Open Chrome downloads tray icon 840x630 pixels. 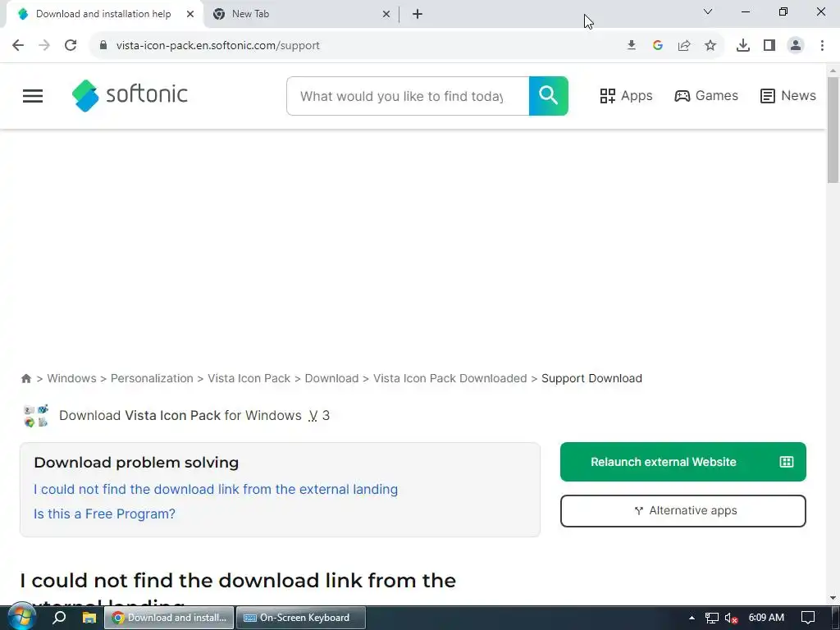(743, 46)
